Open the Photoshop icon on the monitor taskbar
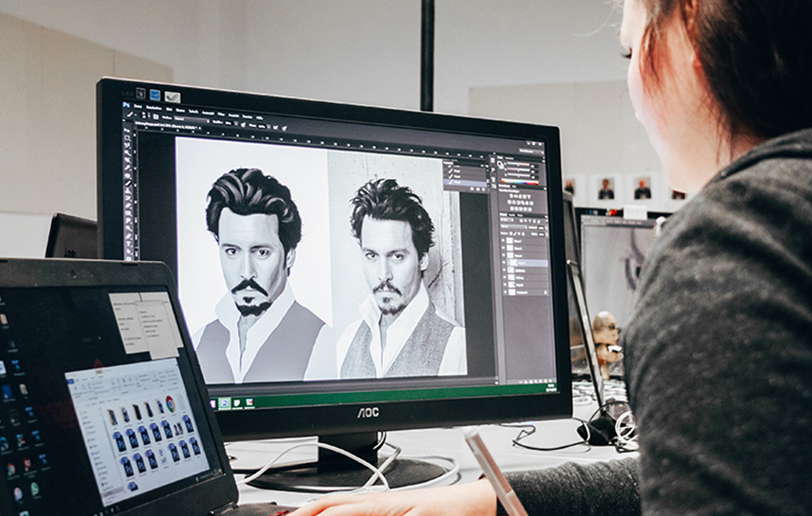Viewport: 812px width, 516px height. pyautogui.click(x=224, y=403)
